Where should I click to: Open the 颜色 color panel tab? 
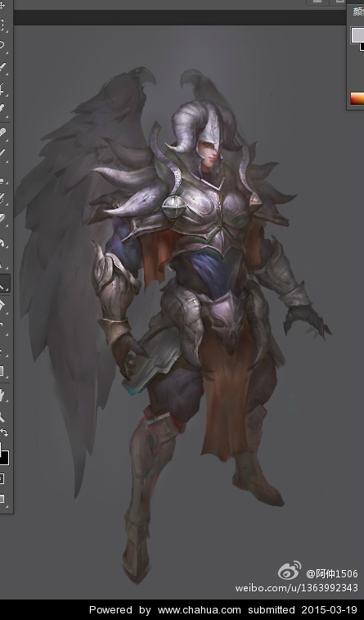(358, 11)
